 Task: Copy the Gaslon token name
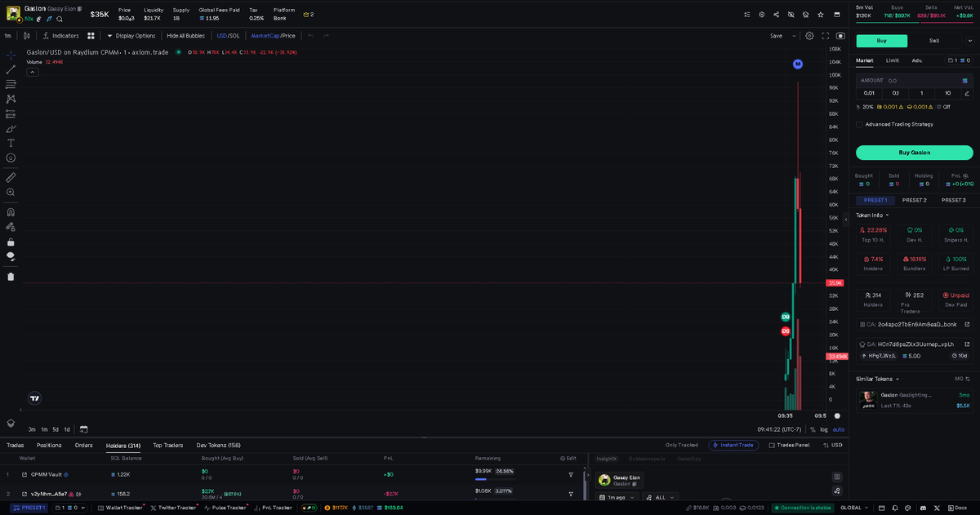pyautogui.click(x=80, y=8)
